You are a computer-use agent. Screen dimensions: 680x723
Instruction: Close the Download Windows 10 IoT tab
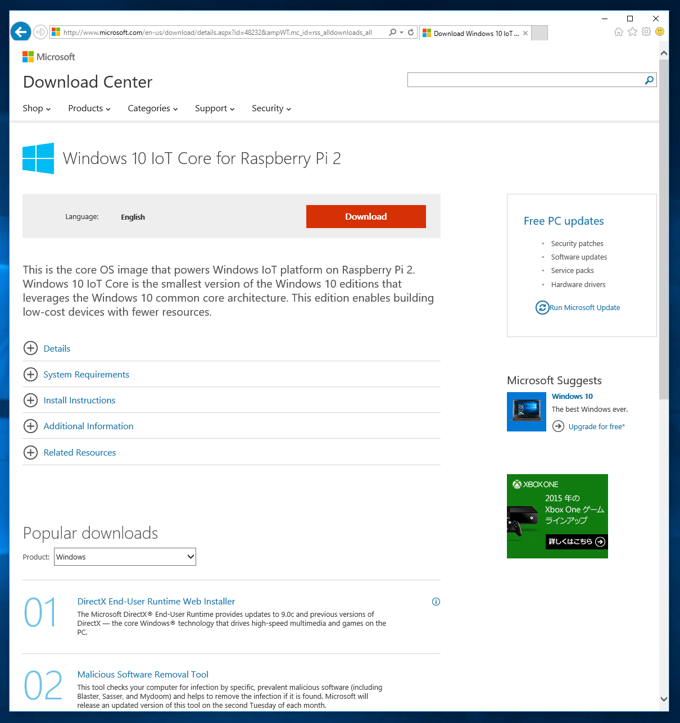click(525, 33)
